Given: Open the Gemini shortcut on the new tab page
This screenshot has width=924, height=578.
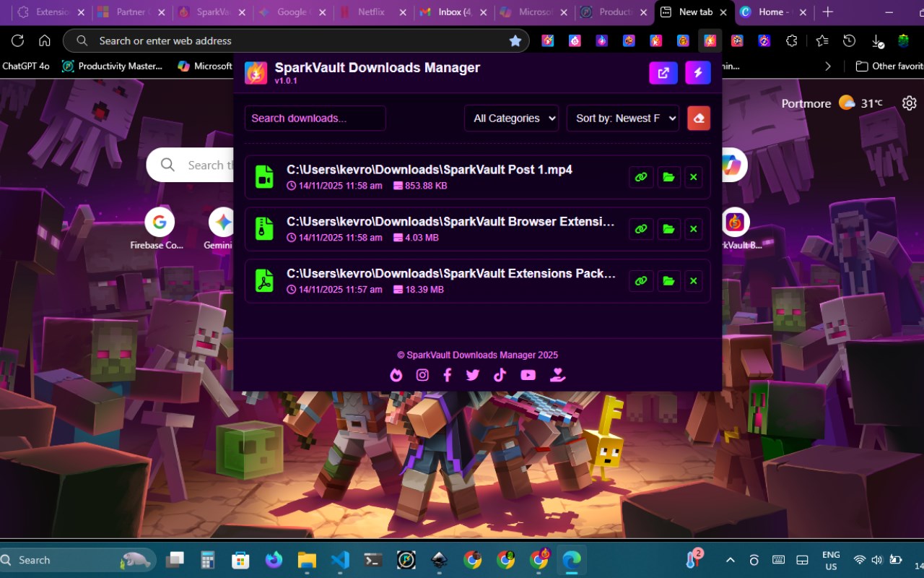Looking at the screenshot, I should point(222,229).
